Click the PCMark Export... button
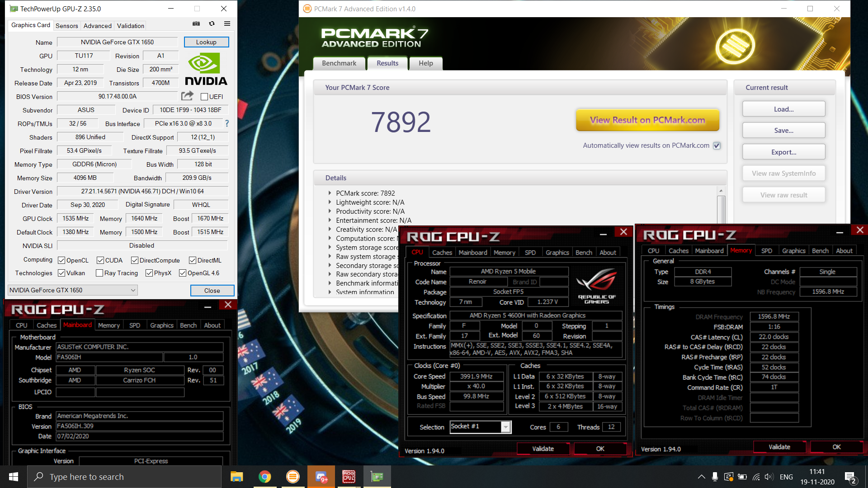 coord(783,152)
